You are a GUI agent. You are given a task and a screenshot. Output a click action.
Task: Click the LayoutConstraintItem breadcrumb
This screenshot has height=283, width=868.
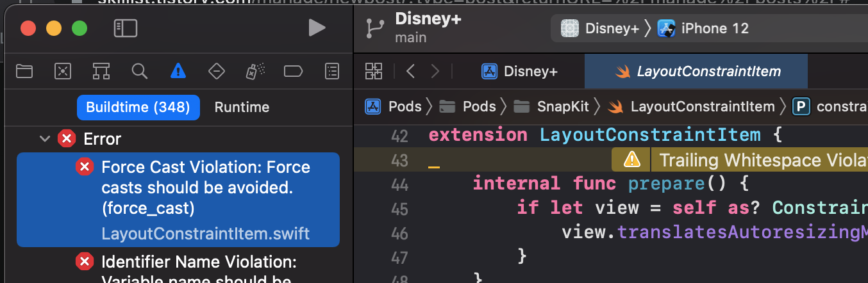click(691, 106)
